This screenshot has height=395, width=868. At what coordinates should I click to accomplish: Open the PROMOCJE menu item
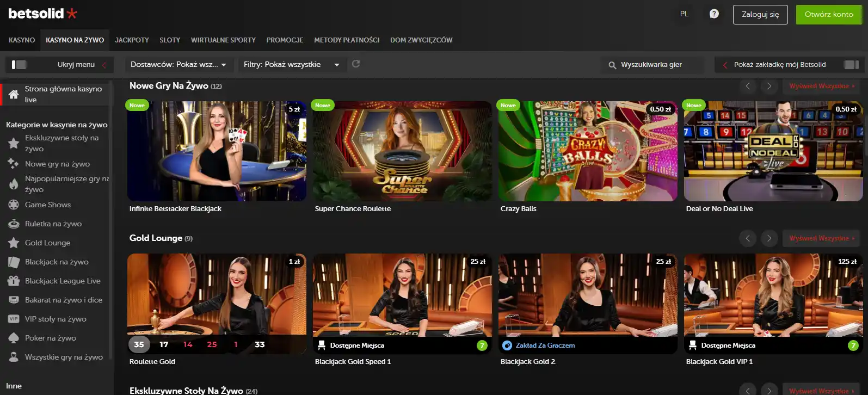285,40
